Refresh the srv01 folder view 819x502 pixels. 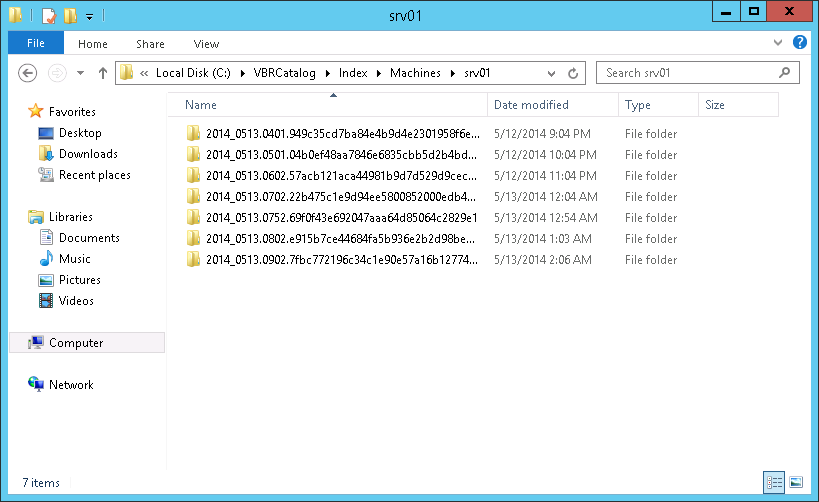tap(573, 73)
